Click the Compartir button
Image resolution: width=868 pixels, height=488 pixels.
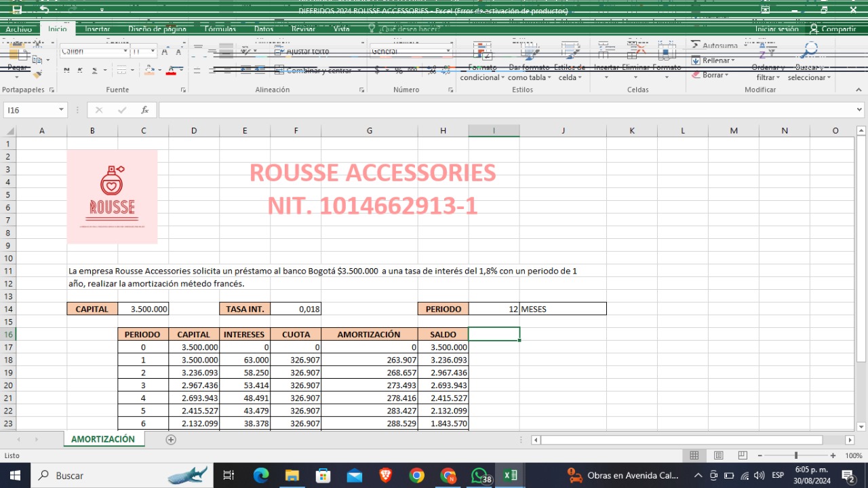coord(833,29)
